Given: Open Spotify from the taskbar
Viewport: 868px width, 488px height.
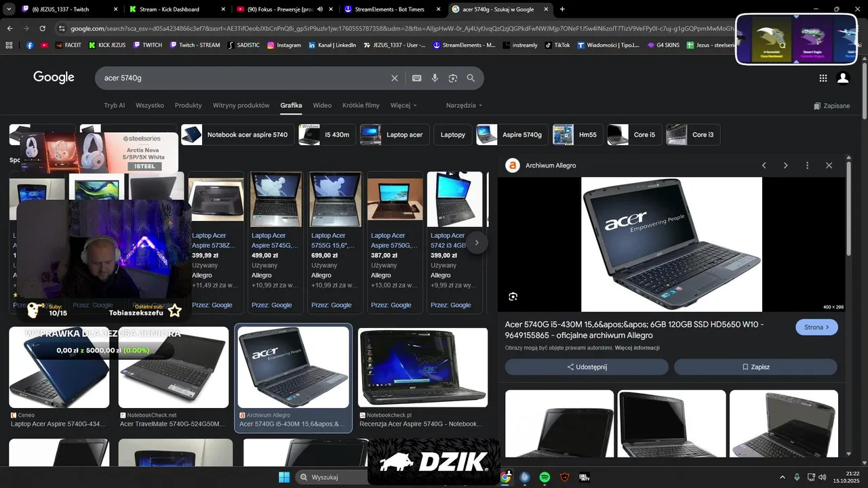Looking at the screenshot, I should pos(545,477).
